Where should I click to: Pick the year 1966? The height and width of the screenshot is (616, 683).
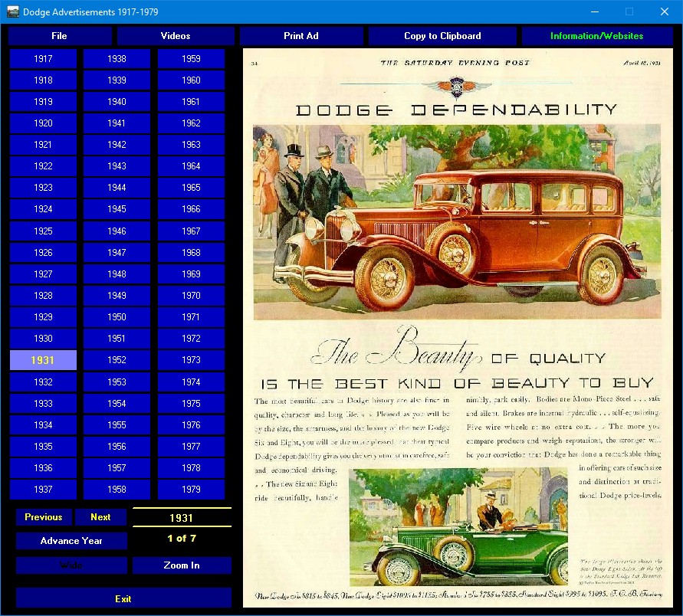[x=191, y=209]
